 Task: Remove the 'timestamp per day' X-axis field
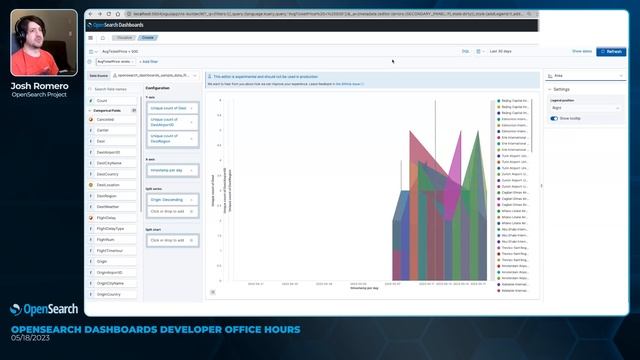192,170
